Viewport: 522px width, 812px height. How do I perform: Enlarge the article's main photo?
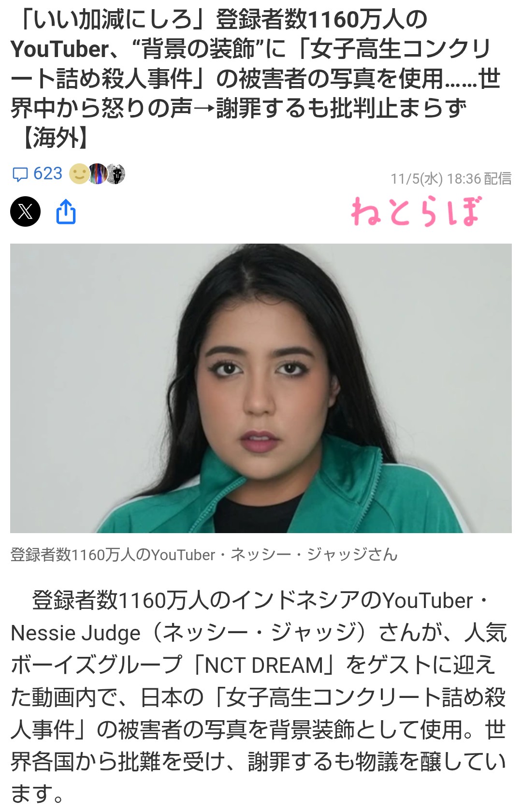point(261,388)
